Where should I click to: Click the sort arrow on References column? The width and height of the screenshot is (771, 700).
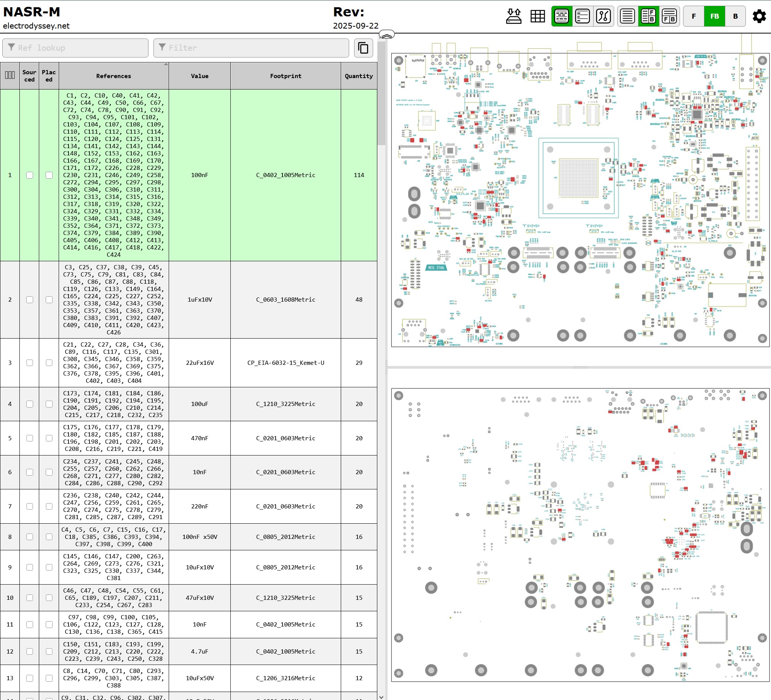pos(166,65)
